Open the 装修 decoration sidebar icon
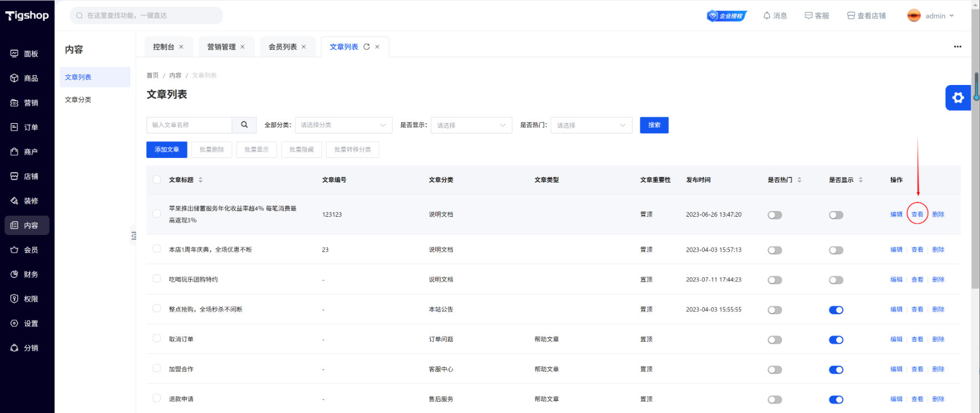 [x=14, y=201]
